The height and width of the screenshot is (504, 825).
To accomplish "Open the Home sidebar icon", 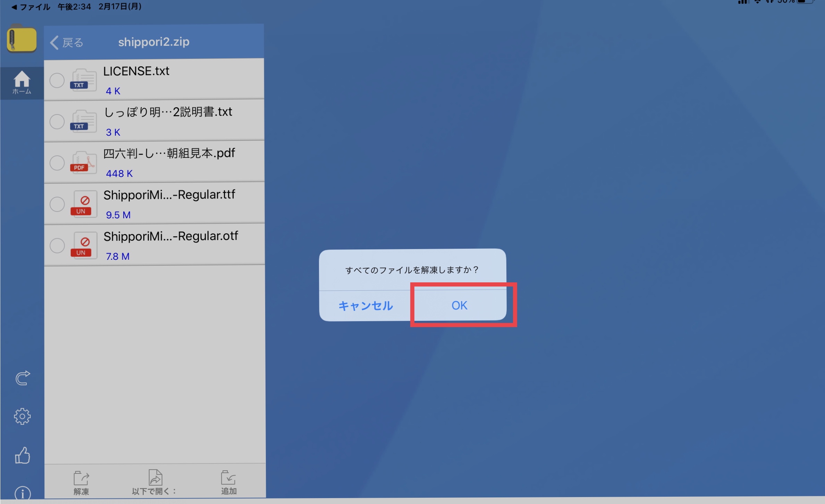I will click(22, 83).
